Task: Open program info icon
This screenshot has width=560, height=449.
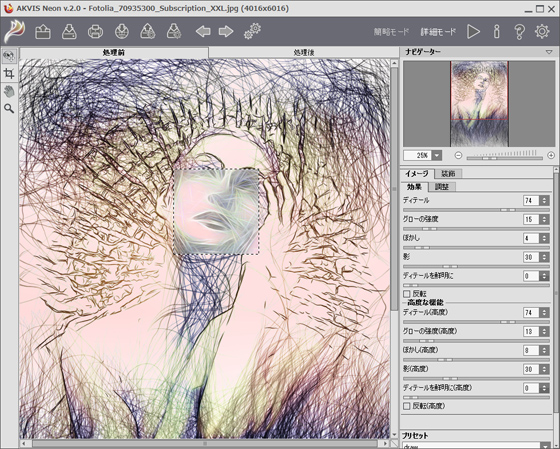Action: coord(496,32)
